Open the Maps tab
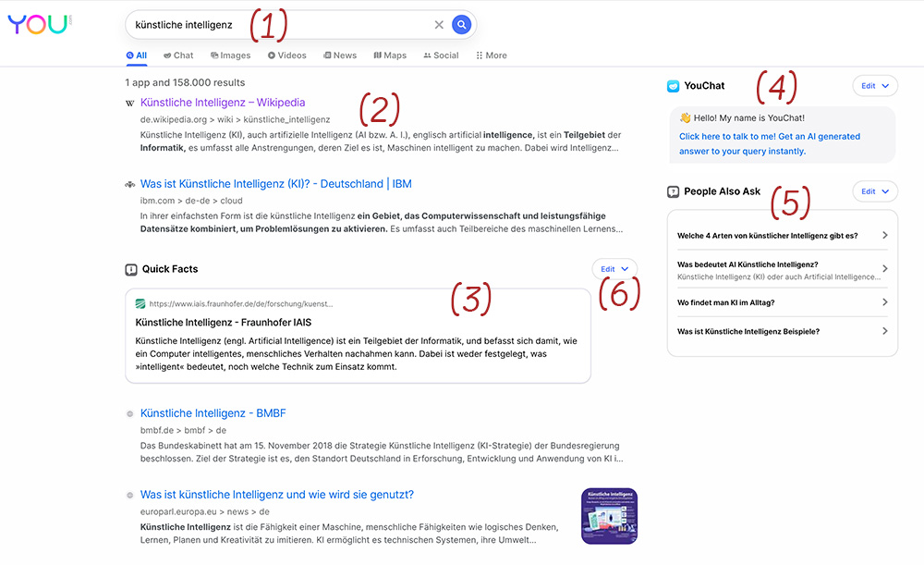The width and height of the screenshot is (924, 565). click(x=390, y=55)
